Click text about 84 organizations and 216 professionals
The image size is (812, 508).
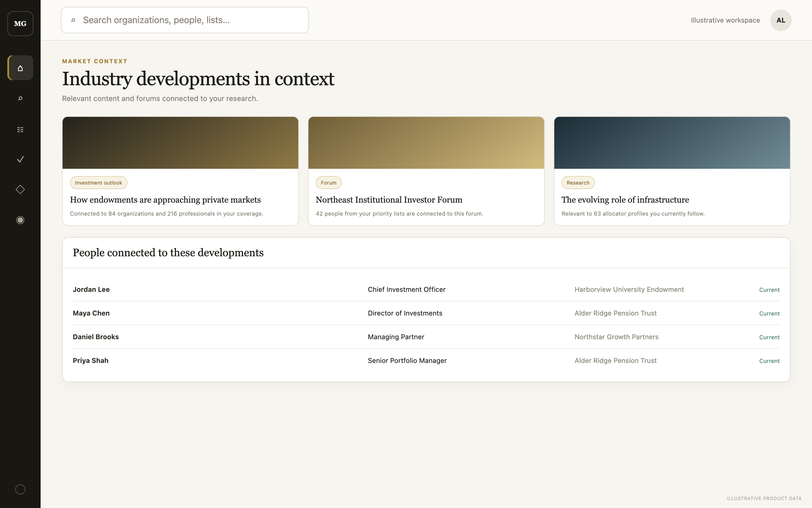coord(166,214)
